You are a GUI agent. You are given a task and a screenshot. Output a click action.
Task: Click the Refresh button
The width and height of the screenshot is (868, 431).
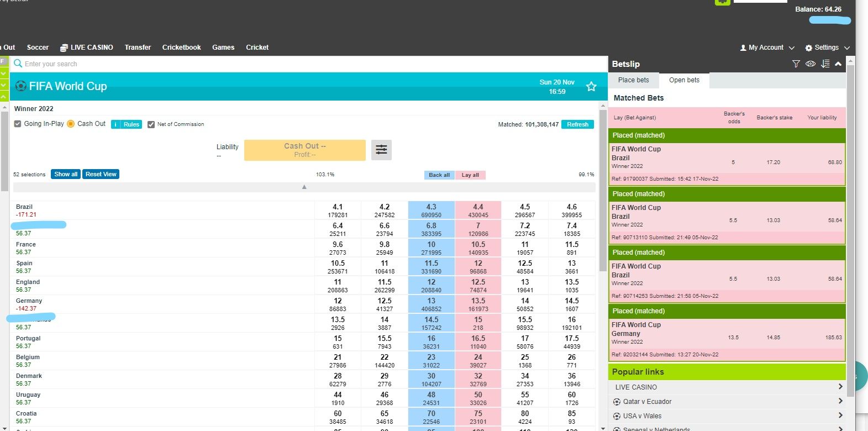(577, 124)
